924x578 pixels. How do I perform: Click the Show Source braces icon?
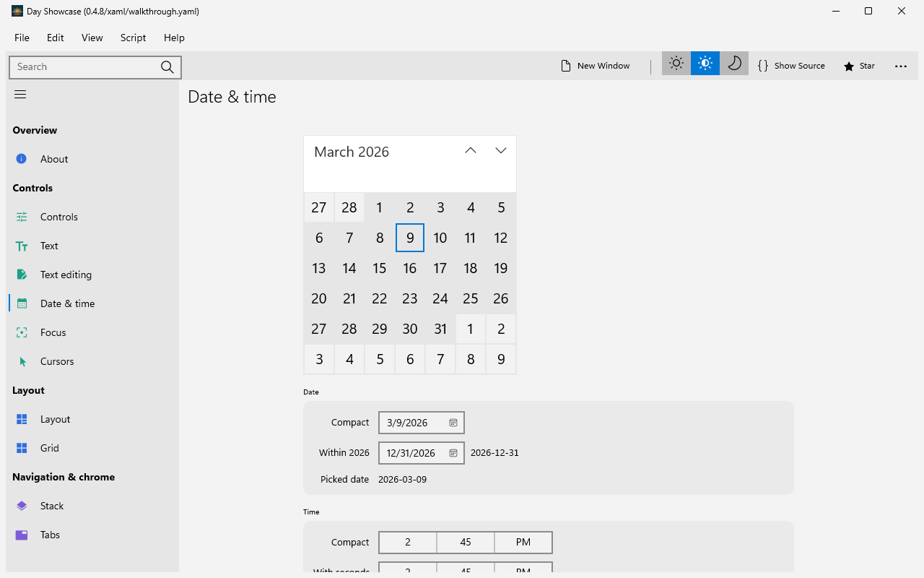[x=763, y=66]
